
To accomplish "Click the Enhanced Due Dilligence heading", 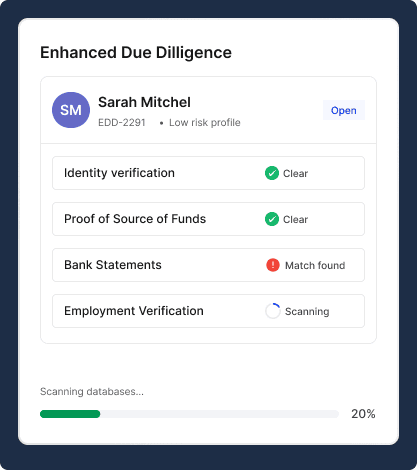I will 136,53.
